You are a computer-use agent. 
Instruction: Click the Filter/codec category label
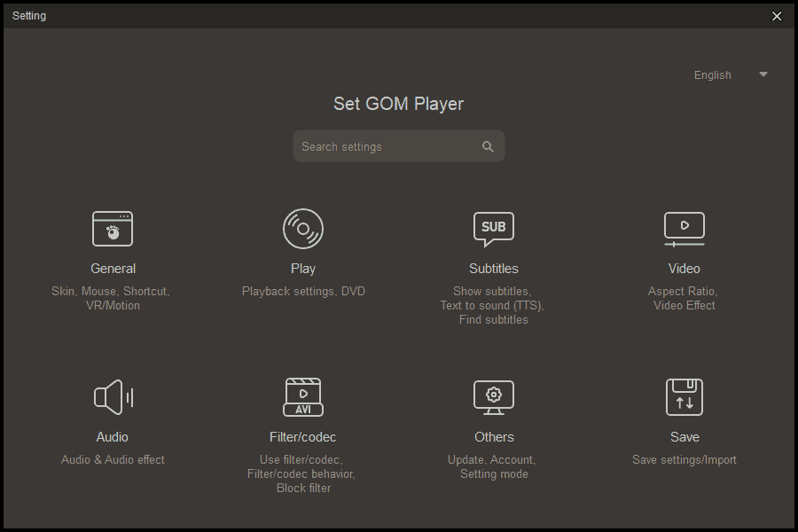(x=303, y=437)
